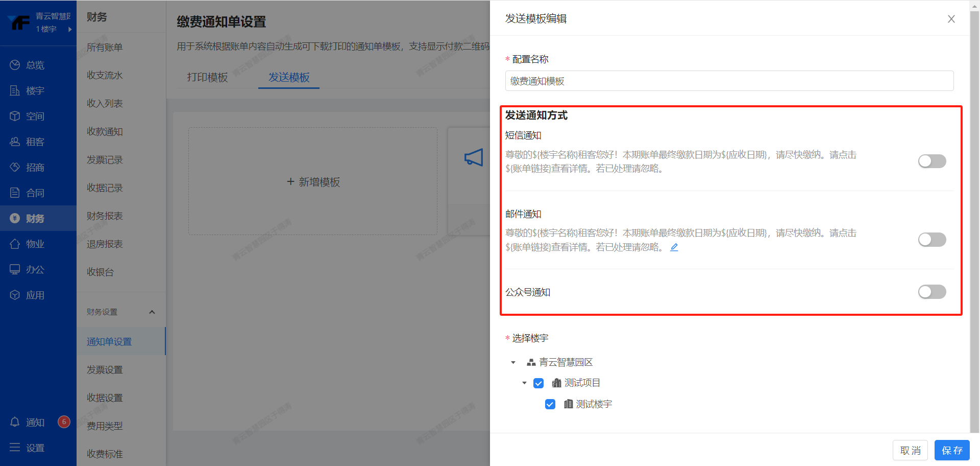Click the megaphone icon on template card
Image resolution: width=980 pixels, height=466 pixels.
tap(473, 157)
